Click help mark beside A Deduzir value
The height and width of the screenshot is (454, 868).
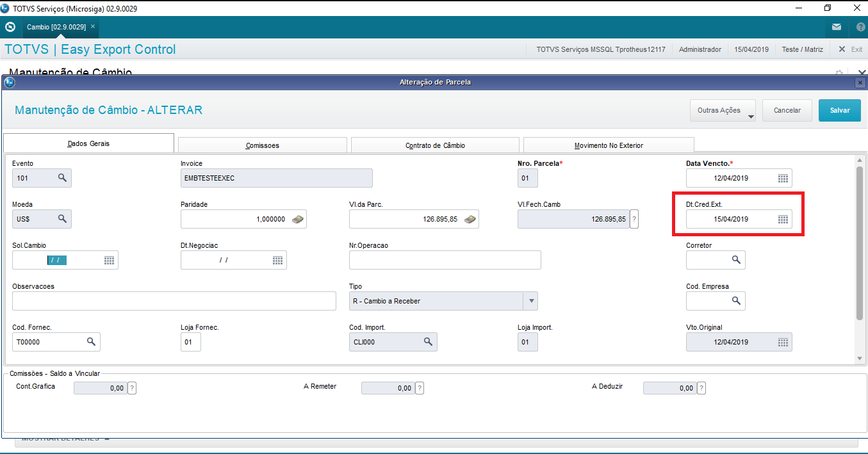(701, 387)
